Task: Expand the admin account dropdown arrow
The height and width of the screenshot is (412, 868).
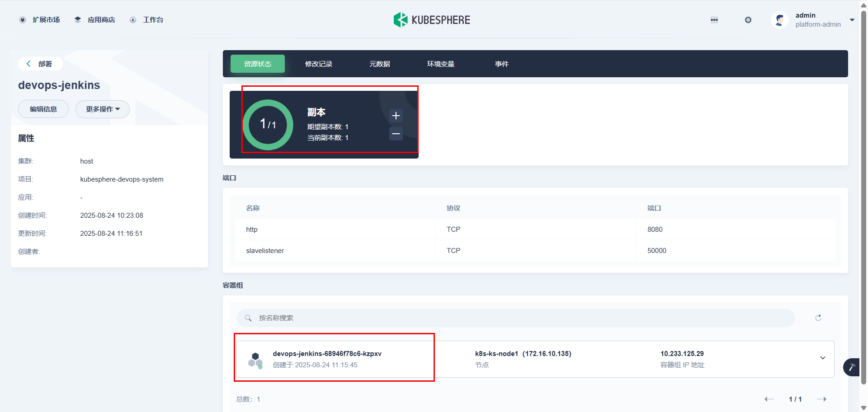Action: [852, 20]
